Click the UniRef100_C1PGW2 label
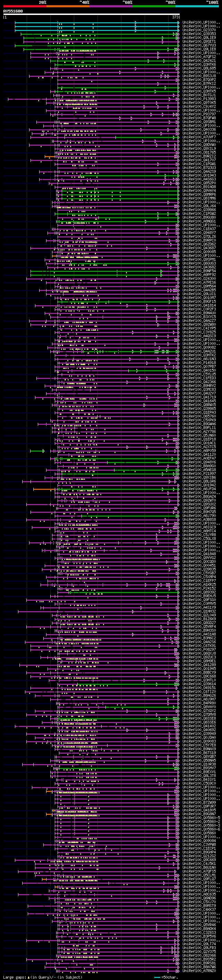The width and height of the screenshot is (222, 980). click(199, 213)
